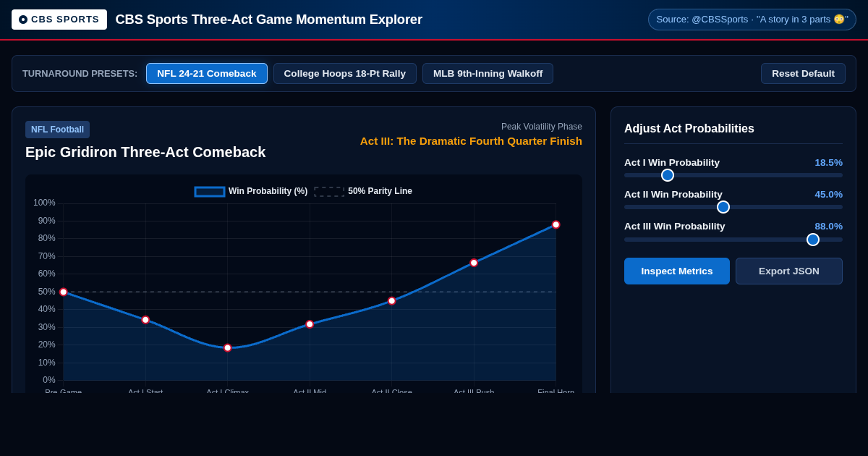Click the Pre-Game data point on chart
Screen dimensions: 868x456
click(64, 292)
